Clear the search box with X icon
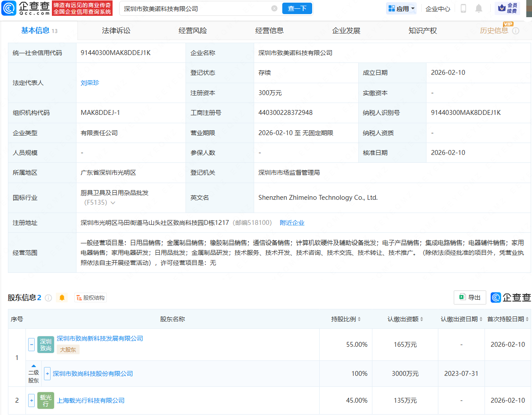Image resolution: width=532 pixels, height=415 pixels. (274, 8)
